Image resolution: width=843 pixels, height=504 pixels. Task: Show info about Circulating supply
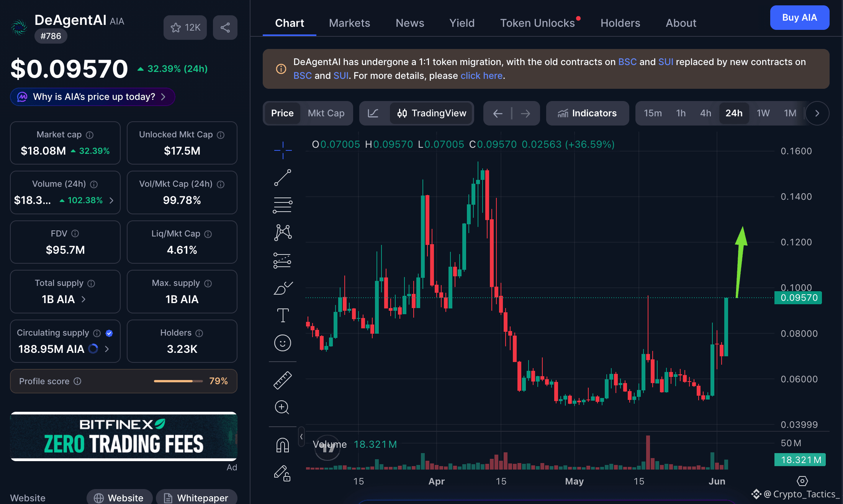click(x=97, y=333)
